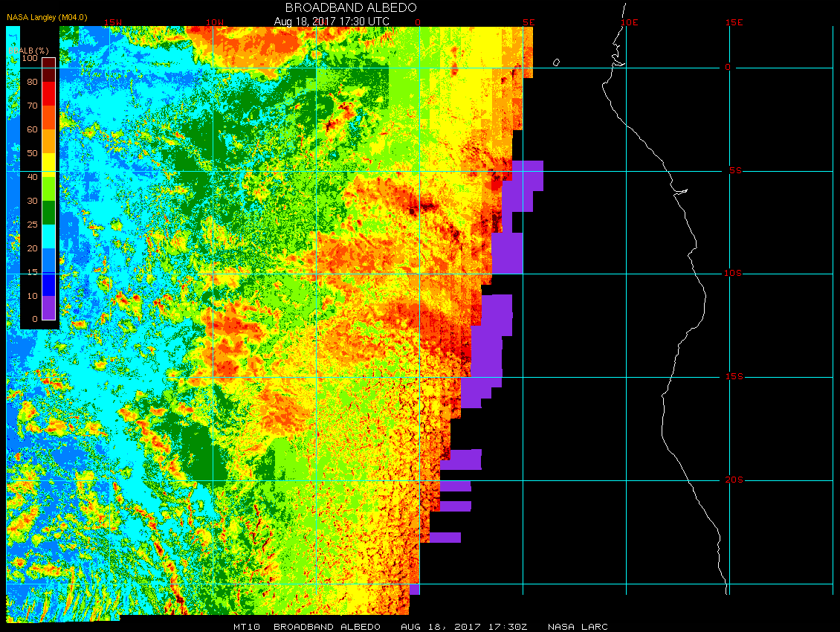Viewport: 840px width, 632px height.
Task: Click the lime green 30-40 legend swatch
Action: pos(49,189)
